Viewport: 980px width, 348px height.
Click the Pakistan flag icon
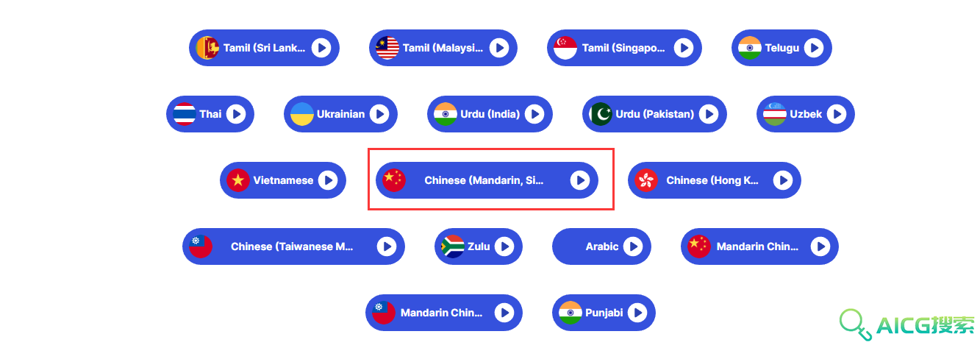(600, 114)
